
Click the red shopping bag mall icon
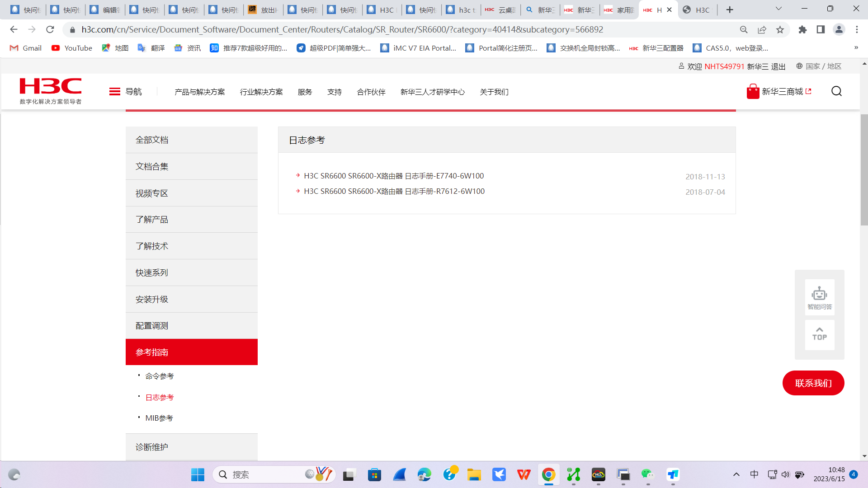coord(753,92)
